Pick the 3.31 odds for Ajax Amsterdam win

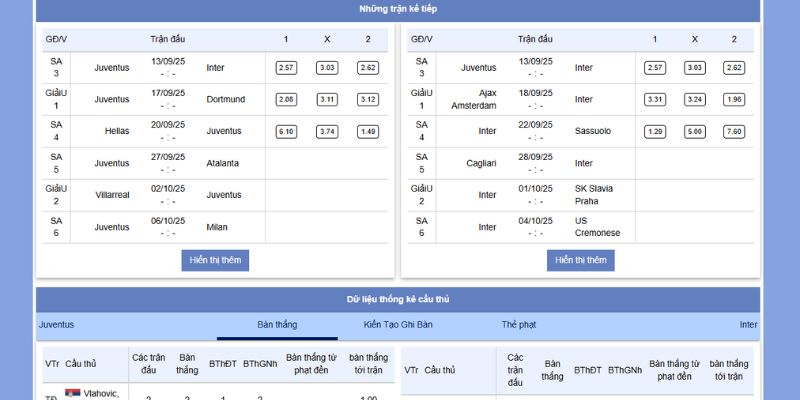[x=655, y=99]
